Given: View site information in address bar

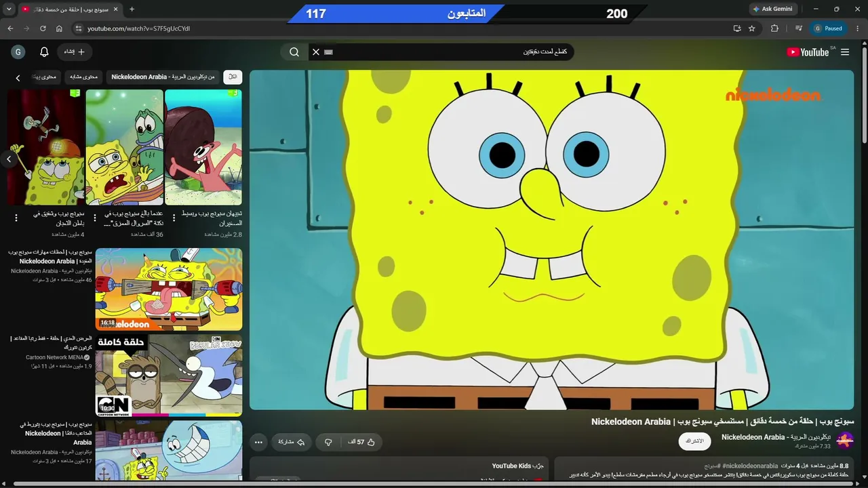Looking at the screenshot, I should (78, 28).
